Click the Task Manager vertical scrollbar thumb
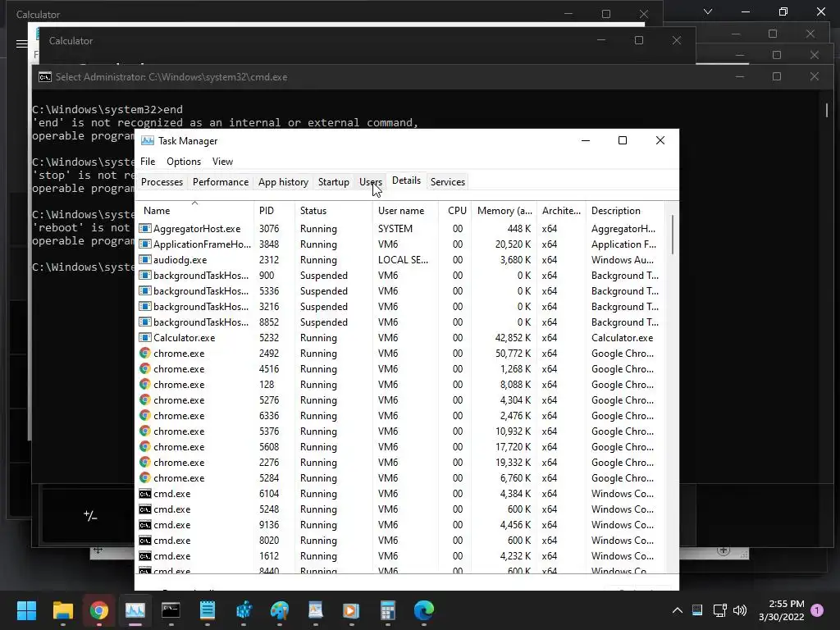Image resolution: width=840 pixels, height=630 pixels. coord(673,234)
